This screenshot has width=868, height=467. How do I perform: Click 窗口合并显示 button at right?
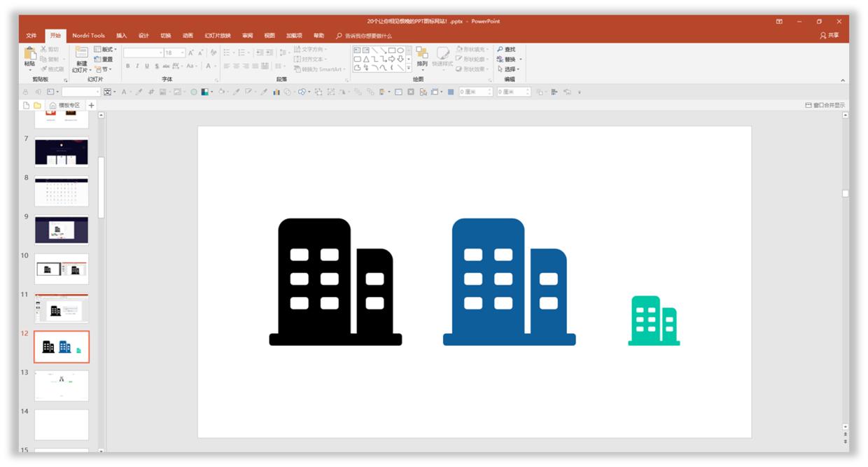click(825, 105)
